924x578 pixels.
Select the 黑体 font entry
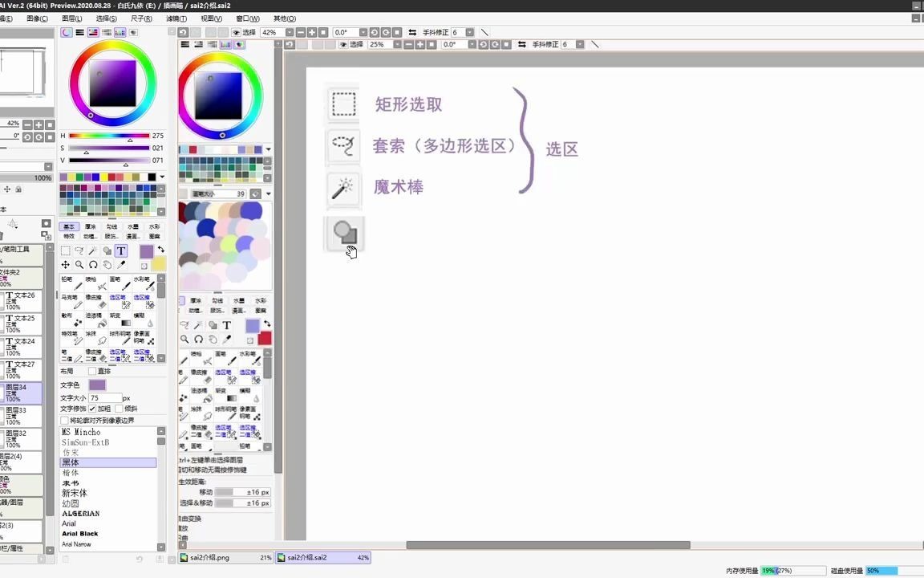(x=71, y=462)
